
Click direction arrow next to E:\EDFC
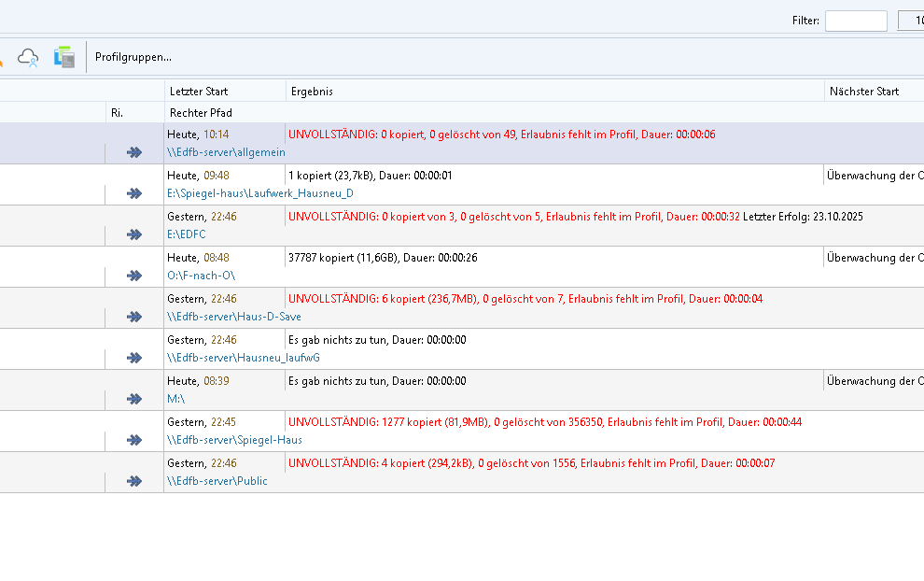134,234
